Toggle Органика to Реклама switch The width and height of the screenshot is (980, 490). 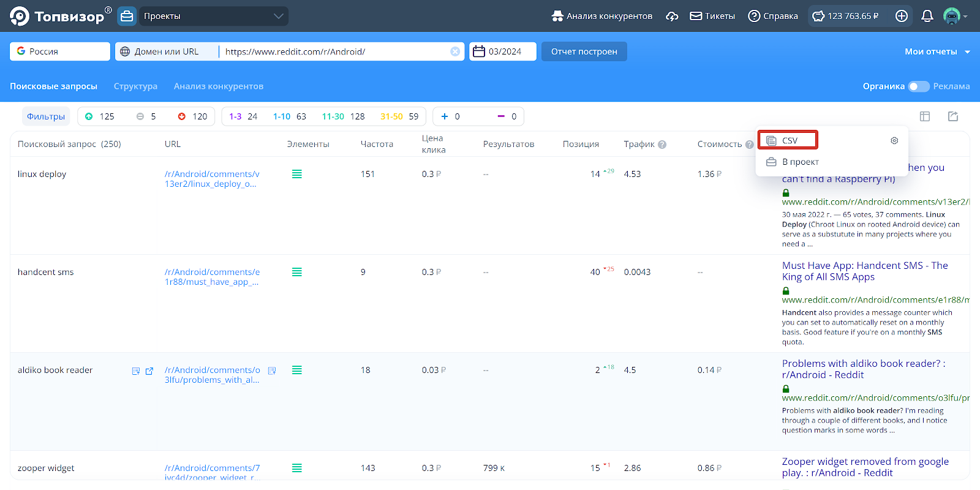point(918,86)
